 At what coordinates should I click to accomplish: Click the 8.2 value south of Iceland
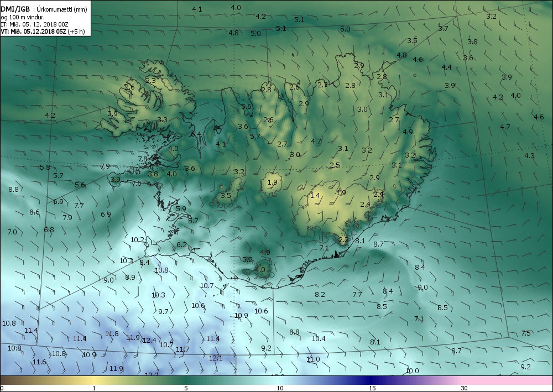click(x=320, y=294)
